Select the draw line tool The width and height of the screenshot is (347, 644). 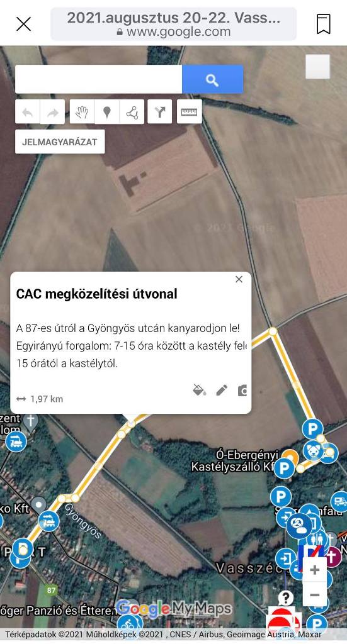(132, 112)
